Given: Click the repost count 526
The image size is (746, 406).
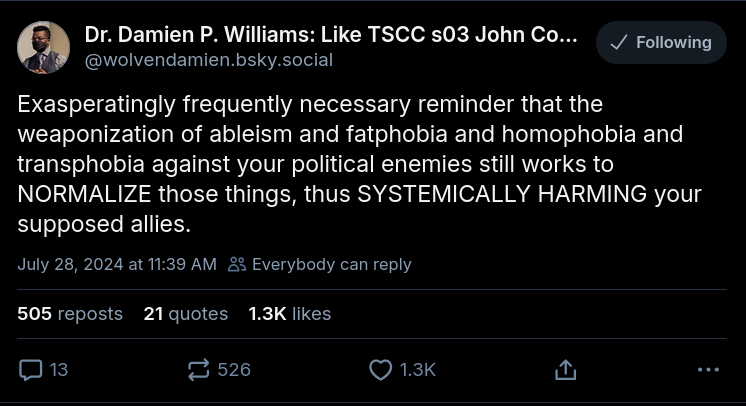Looking at the screenshot, I should point(234,370).
